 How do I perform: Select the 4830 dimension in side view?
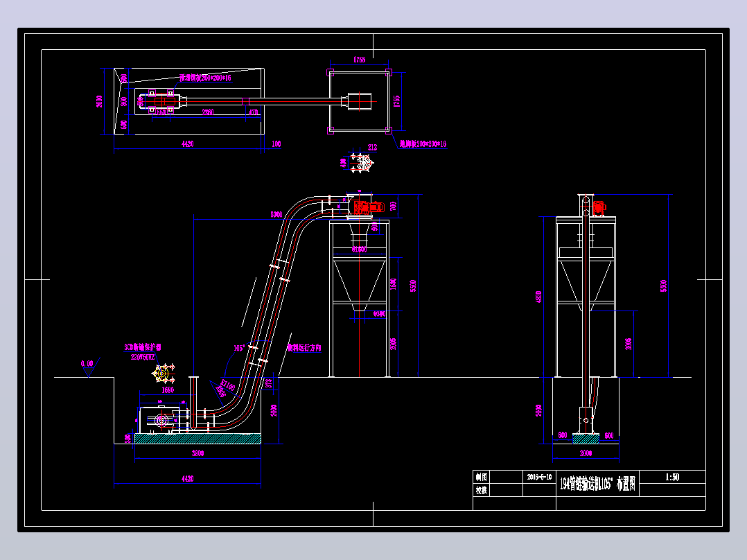pyautogui.click(x=539, y=297)
